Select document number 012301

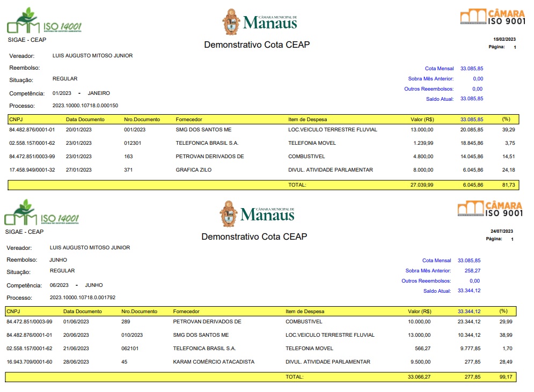[x=133, y=143]
